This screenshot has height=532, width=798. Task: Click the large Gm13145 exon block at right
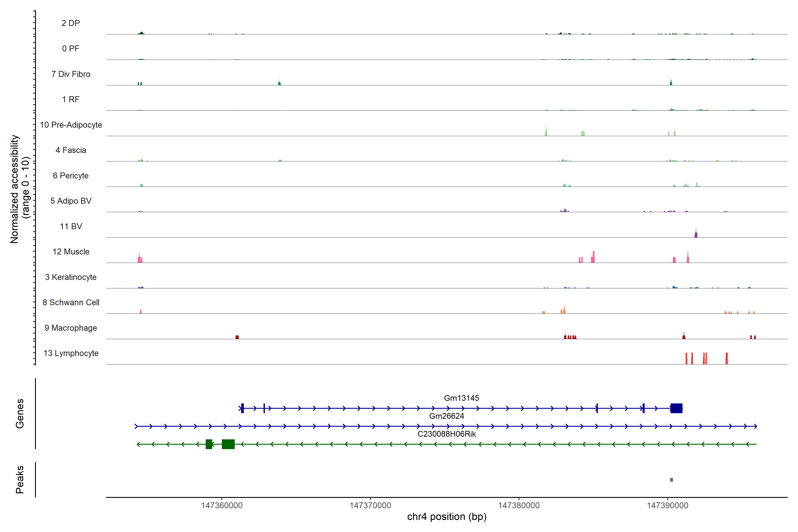pyautogui.click(x=676, y=408)
